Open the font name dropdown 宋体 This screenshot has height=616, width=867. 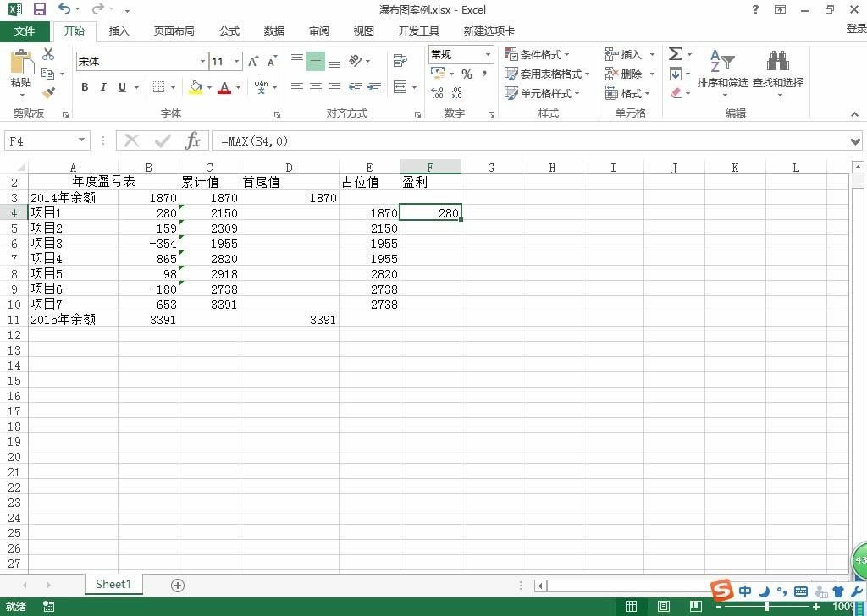click(x=202, y=61)
